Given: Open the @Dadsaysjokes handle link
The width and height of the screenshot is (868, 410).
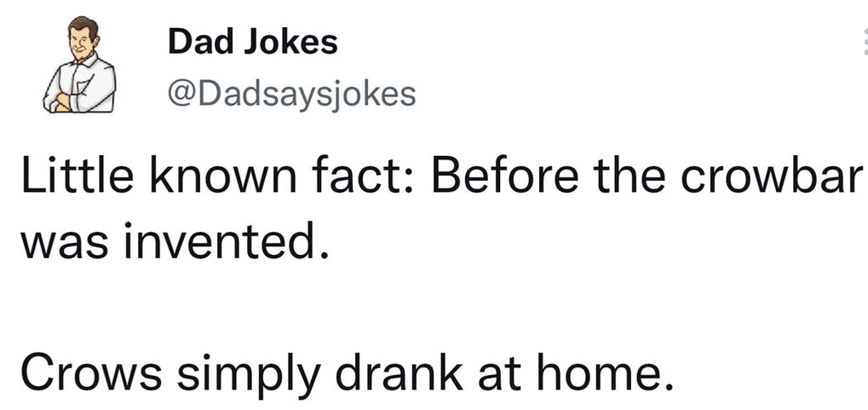Looking at the screenshot, I should tap(291, 94).
